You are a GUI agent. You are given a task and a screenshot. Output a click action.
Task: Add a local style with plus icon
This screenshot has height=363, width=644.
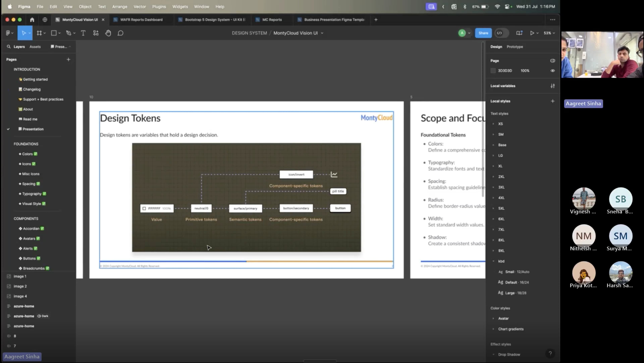[552, 101]
